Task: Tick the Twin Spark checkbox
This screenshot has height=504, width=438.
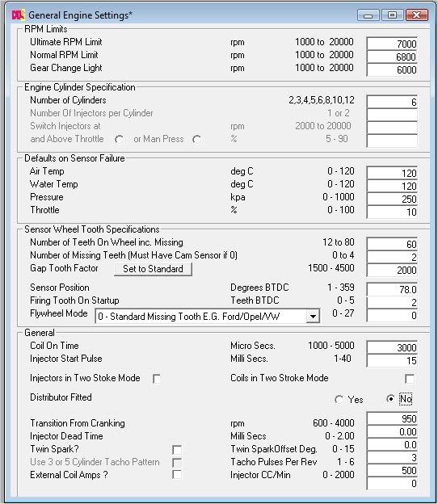Action: (x=177, y=450)
